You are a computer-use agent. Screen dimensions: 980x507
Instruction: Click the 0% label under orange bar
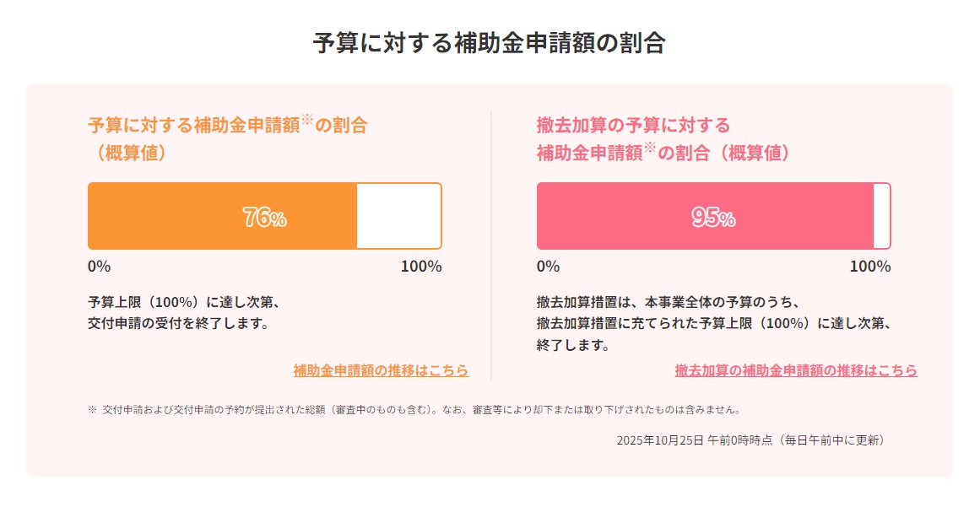[x=100, y=267]
